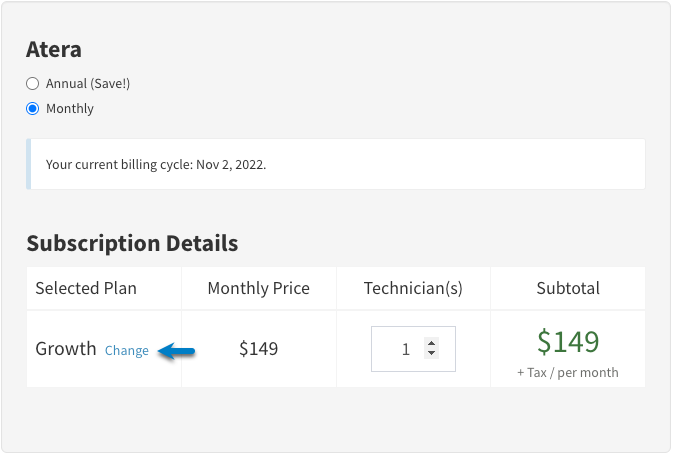The height and width of the screenshot is (453, 674).
Task: Click the current billing cycle notice
Action: click(x=336, y=164)
